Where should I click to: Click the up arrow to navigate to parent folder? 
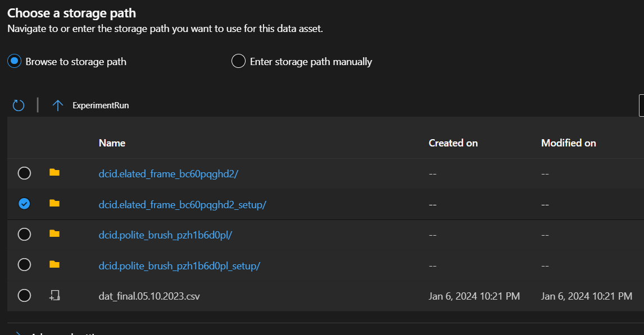click(x=57, y=105)
